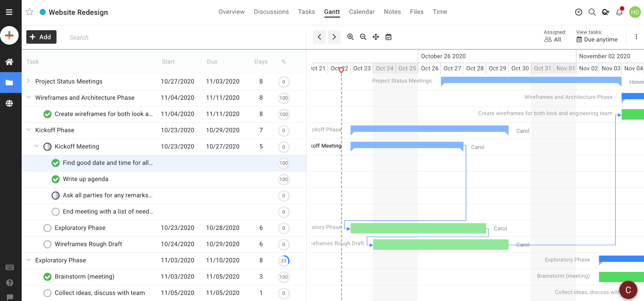Screen dimensions: 644x301
Task: Expand the Project Status Meetings group
Action: point(28,81)
